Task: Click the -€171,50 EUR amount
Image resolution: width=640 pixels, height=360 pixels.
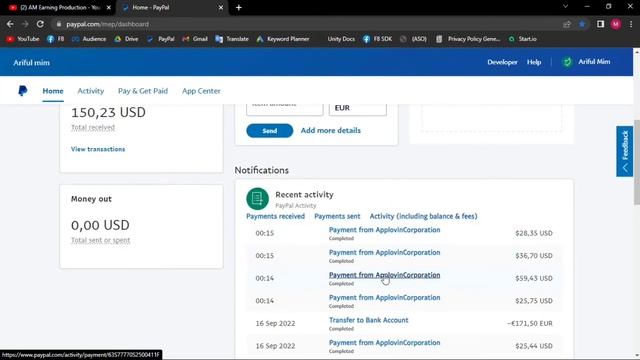Action: [530, 323]
